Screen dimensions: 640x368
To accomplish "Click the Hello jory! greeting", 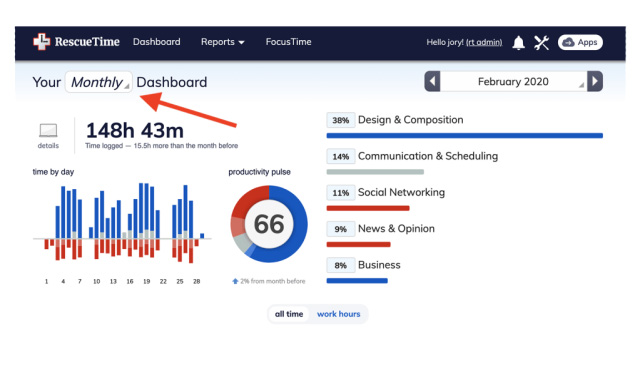I will pyautogui.click(x=445, y=42).
